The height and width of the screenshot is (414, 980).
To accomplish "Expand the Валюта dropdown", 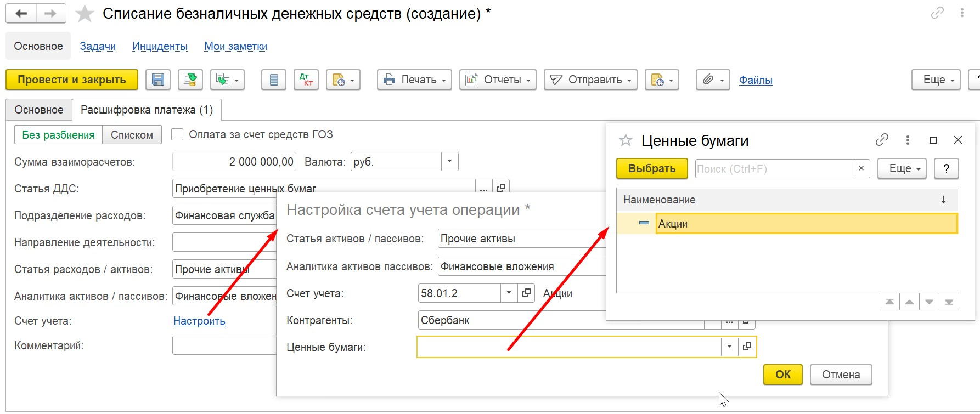I will click(x=449, y=161).
